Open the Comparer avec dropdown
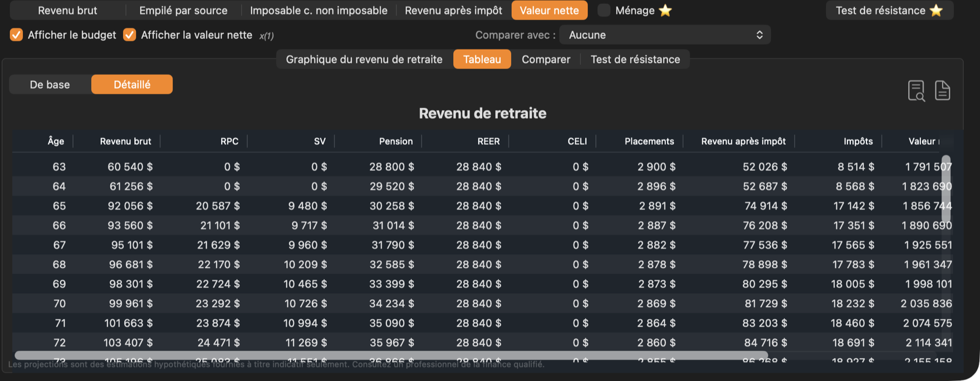980x381 pixels. pos(665,35)
